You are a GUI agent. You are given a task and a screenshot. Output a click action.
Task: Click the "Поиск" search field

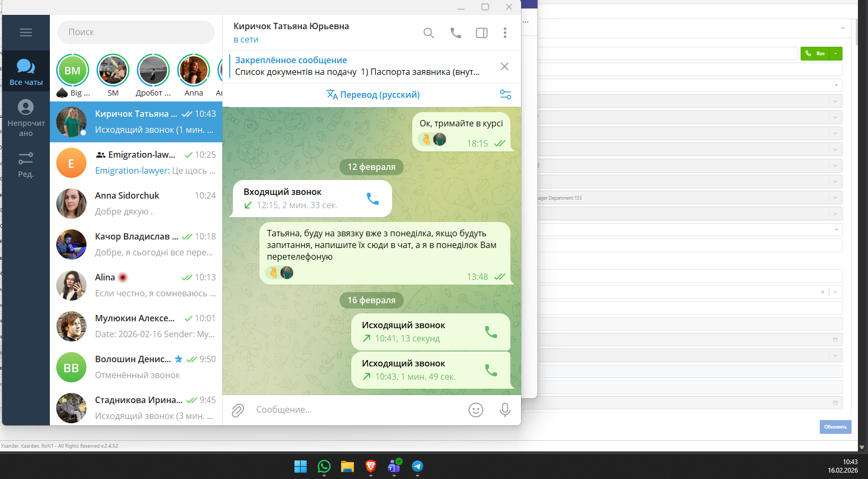[x=136, y=32]
